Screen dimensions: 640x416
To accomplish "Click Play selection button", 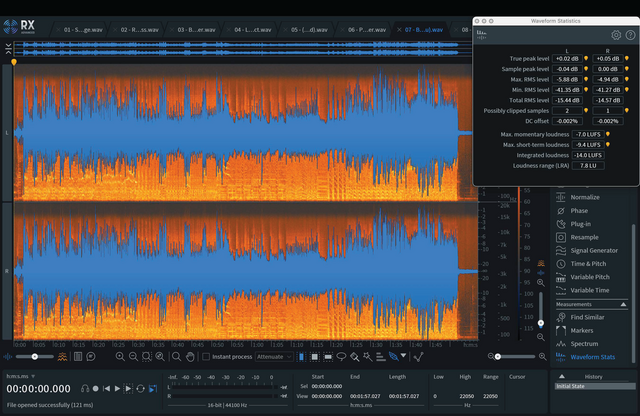I will pyautogui.click(x=128, y=389).
